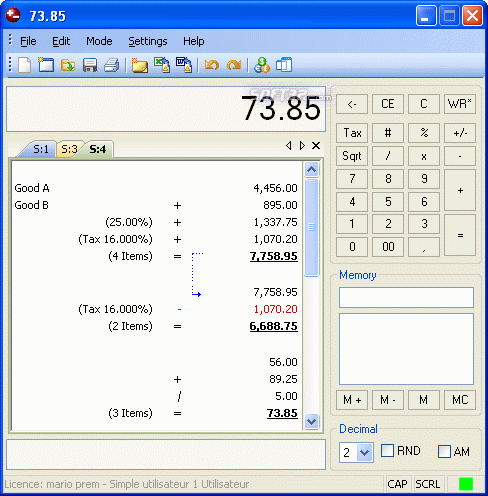Click the minus - keypad button

point(460,156)
